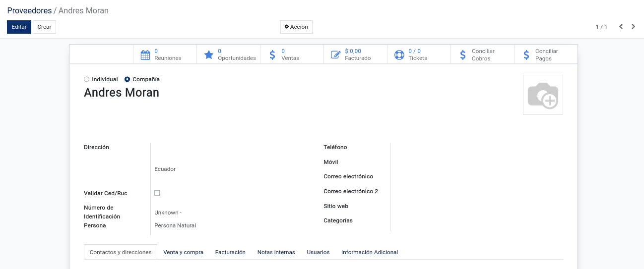
Task: Open the 0 Ventas stat button
Action: click(x=292, y=54)
